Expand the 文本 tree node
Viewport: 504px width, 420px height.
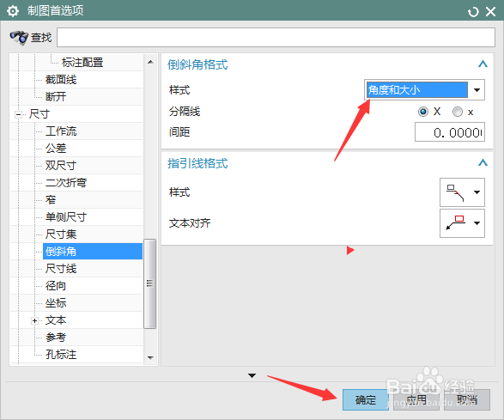(x=34, y=320)
